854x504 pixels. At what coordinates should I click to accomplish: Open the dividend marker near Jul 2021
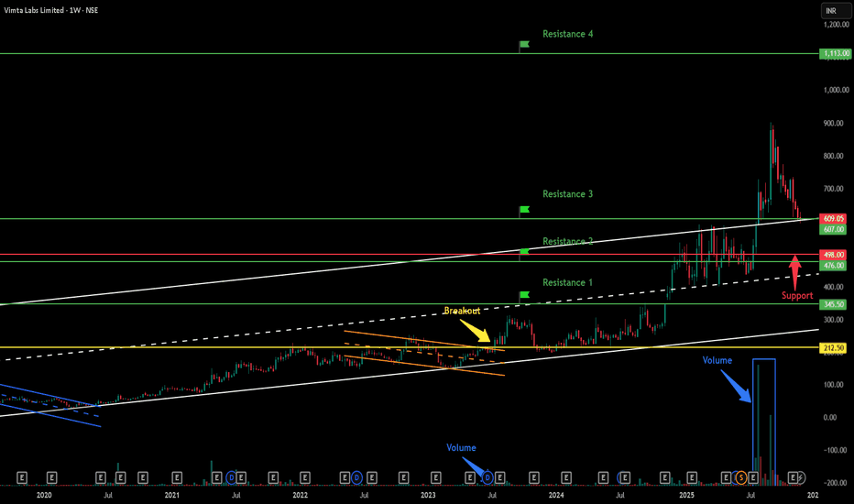tap(232, 477)
